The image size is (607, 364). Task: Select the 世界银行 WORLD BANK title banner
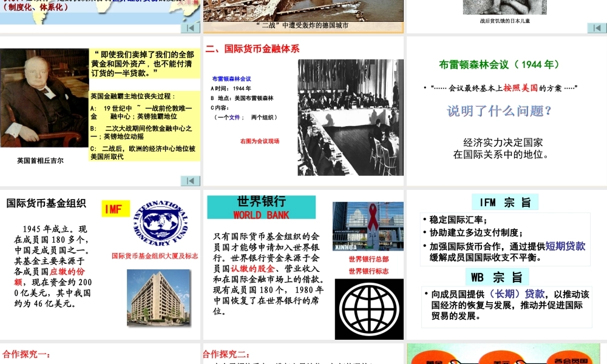pyautogui.click(x=261, y=207)
